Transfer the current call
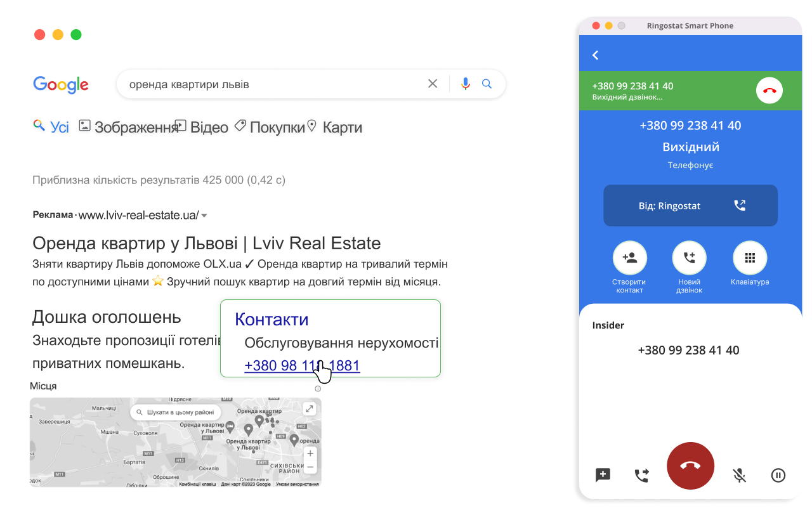This screenshot has height=515, width=812. coord(642,475)
